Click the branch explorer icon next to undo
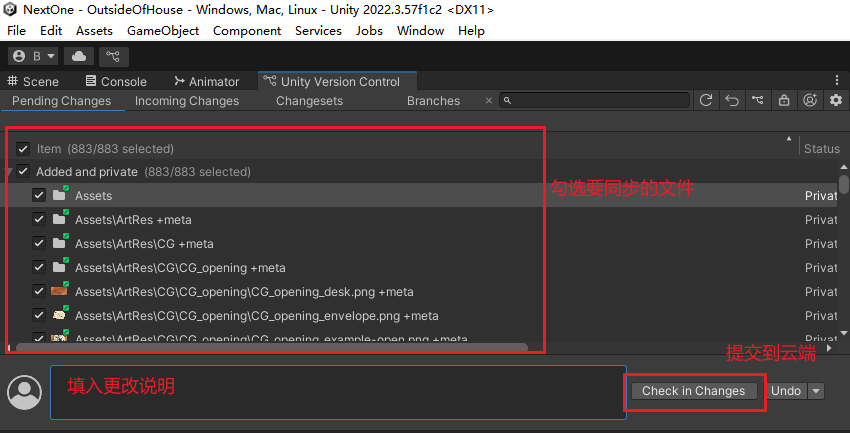 [x=758, y=100]
